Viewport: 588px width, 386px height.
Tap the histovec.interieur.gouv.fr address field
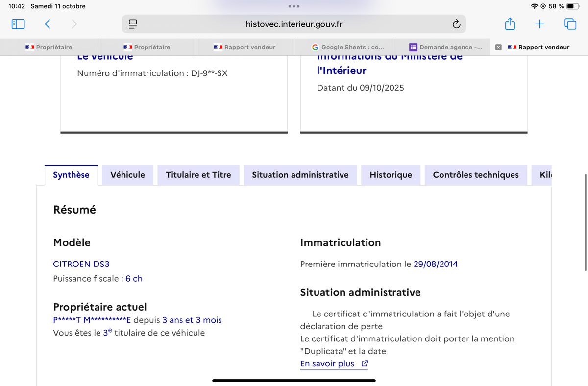click(294, 24)
